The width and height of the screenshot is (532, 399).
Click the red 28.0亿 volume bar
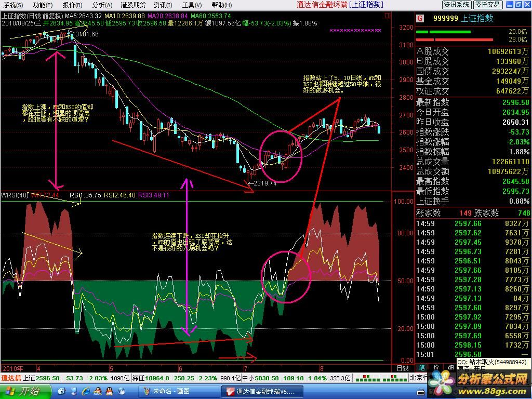(x=454, y=39)
